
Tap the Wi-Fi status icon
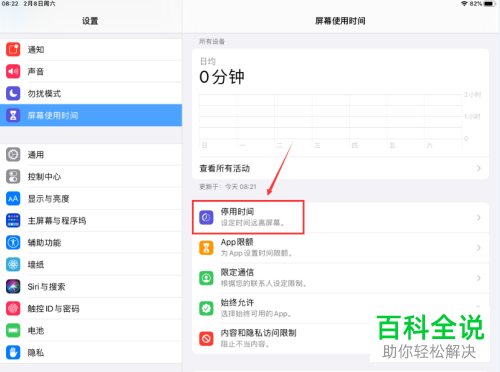[x=464, y=4]
